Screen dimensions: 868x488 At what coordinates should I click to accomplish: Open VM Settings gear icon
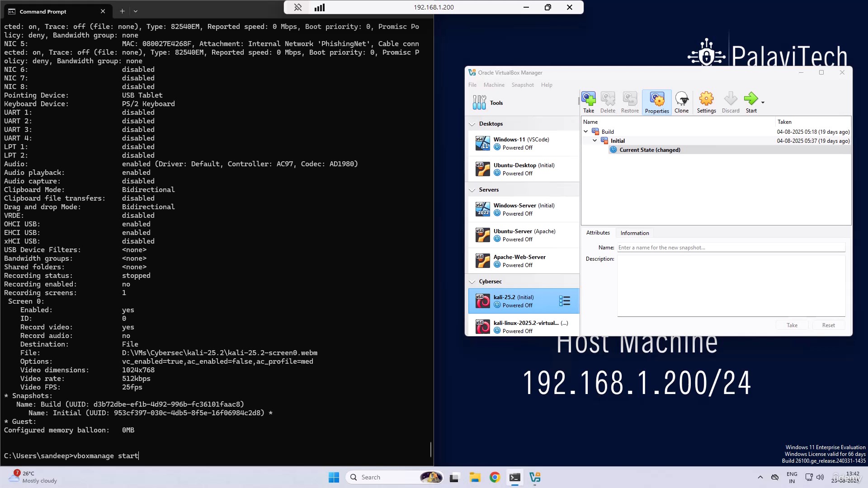click(x=706, y=102)
